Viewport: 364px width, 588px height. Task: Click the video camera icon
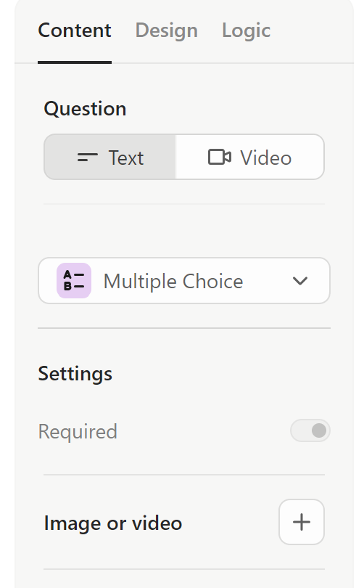point(220,157)
